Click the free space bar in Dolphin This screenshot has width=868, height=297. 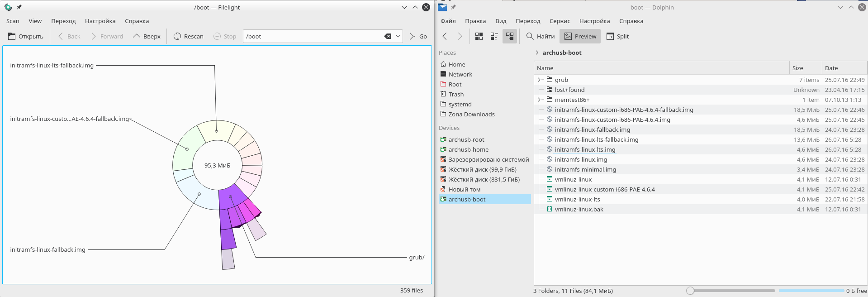[x=811, y=291]
